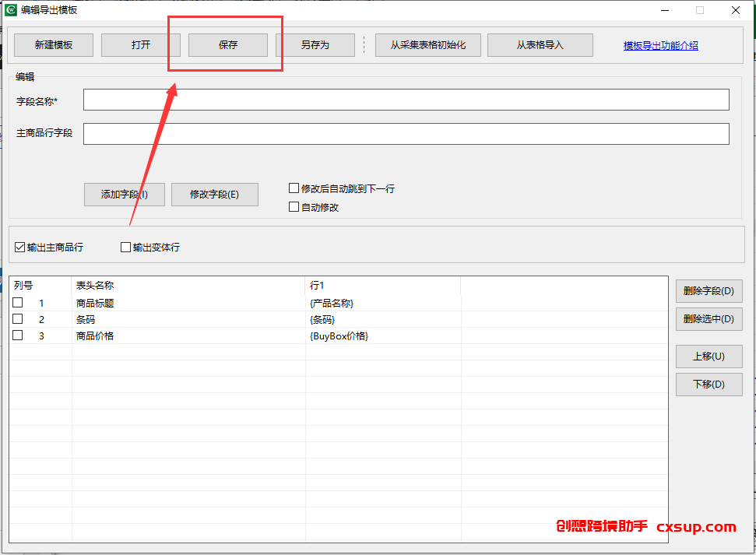
Task: Save the template using 保存
Action: [228, 45]
